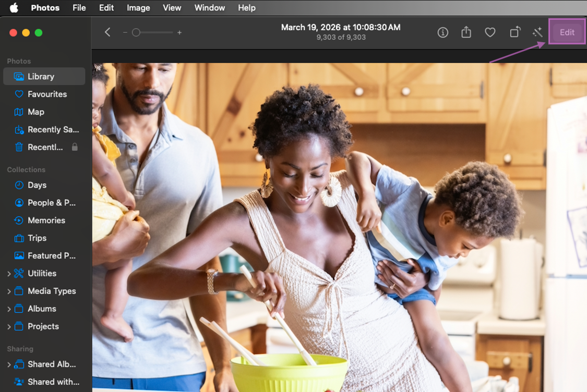This screenshot has width=587, height=392.
Task: Open the Help menu
Action: [247, 8]
